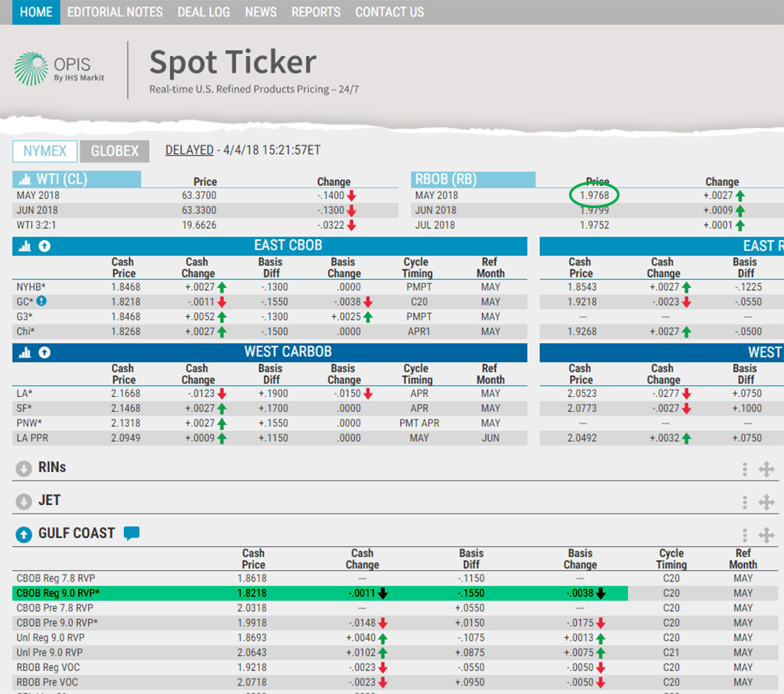The width and height of the screenshot is (784, 694).
Task: Open the GULF COAST options dots
Action: (x=744, y=536)
